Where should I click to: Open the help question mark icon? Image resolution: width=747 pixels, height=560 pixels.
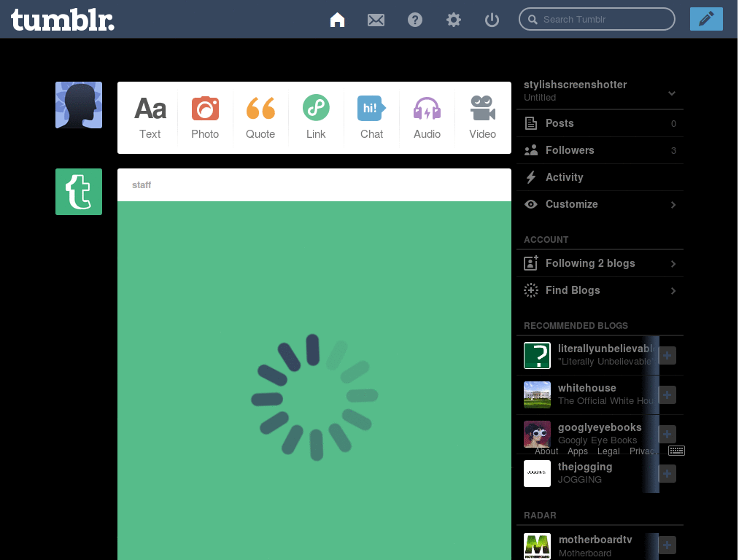(x=415, y=20)
